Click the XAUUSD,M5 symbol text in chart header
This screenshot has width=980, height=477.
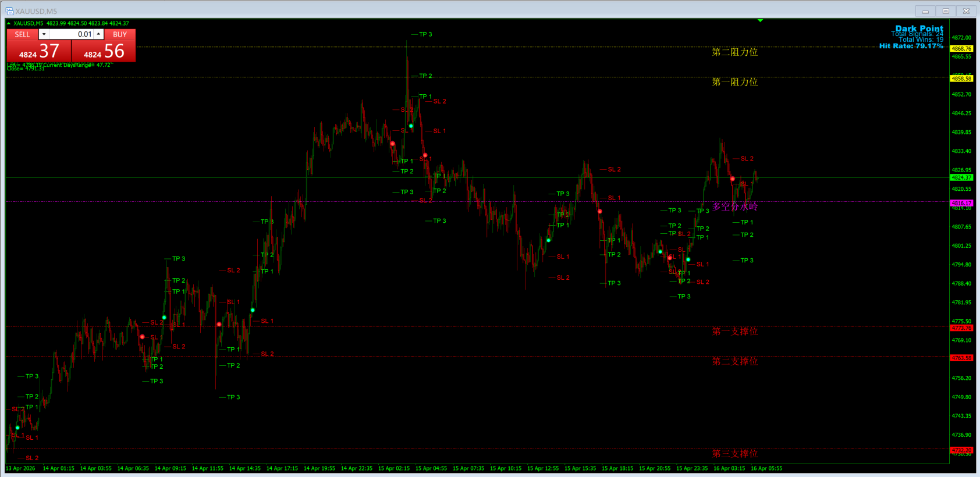click(29, 23)
